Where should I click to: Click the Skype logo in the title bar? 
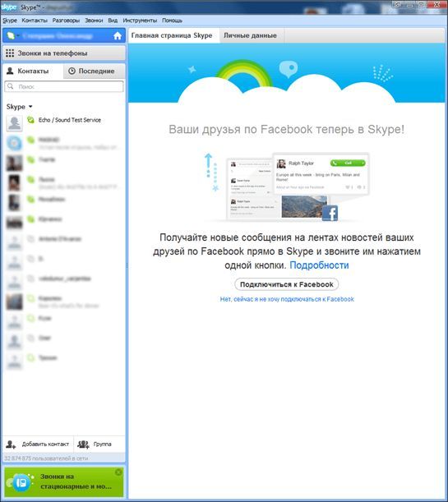9,7
